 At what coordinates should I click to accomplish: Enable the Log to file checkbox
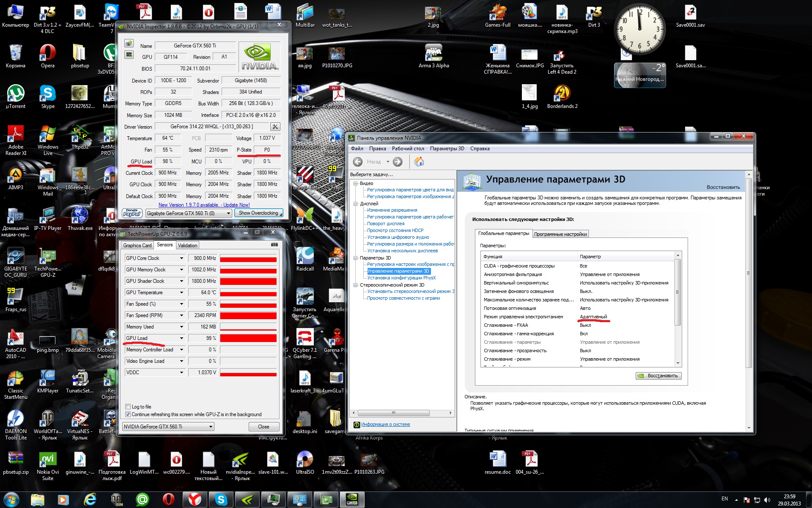point(128,407)
